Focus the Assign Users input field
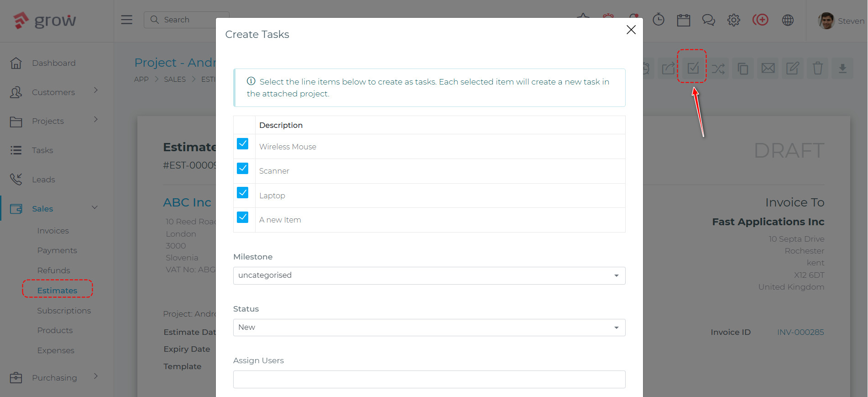The image size is (868, 397). click(x=429, y=379)
